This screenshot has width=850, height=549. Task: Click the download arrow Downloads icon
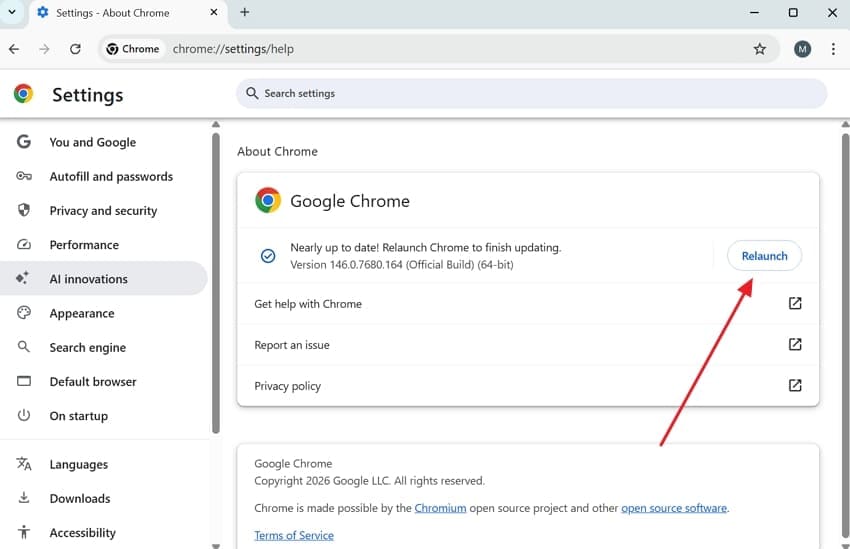pos(23,498)
